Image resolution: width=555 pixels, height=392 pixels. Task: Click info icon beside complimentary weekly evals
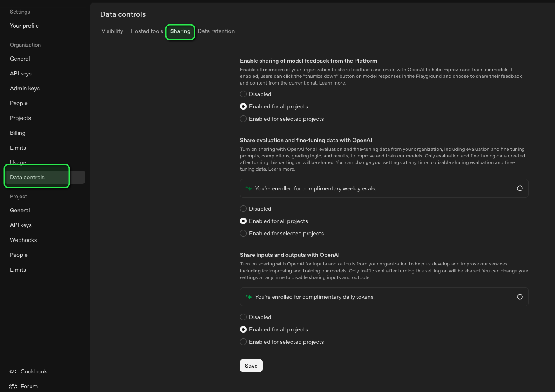point(520,188)
